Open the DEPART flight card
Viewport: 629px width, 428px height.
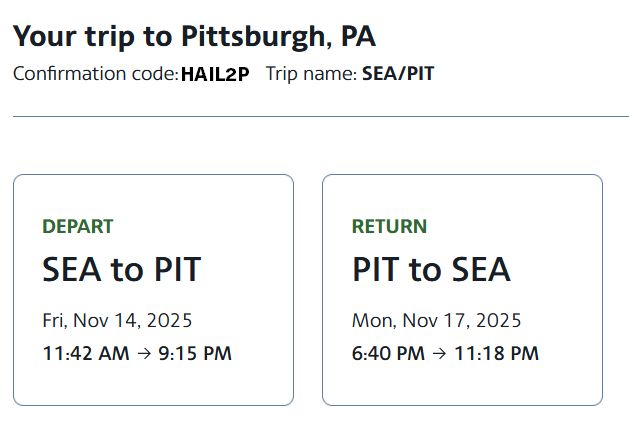(x=153, y=290)
